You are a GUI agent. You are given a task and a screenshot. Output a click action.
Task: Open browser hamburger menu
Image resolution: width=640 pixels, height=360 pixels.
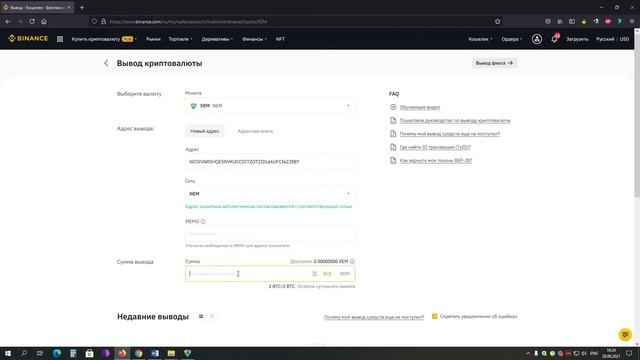632,21
